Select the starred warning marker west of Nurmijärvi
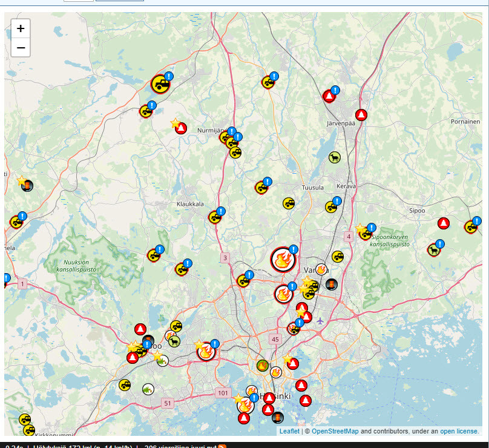This screenshot has width=489, height=448. click(x=181, y=128)
